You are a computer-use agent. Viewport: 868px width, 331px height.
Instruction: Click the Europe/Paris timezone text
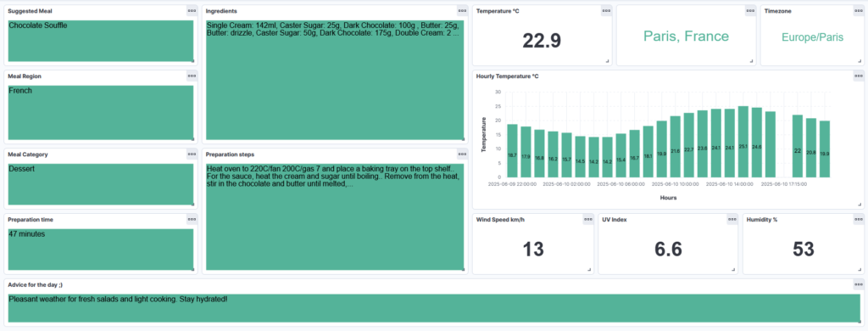[x=812, y=37]
